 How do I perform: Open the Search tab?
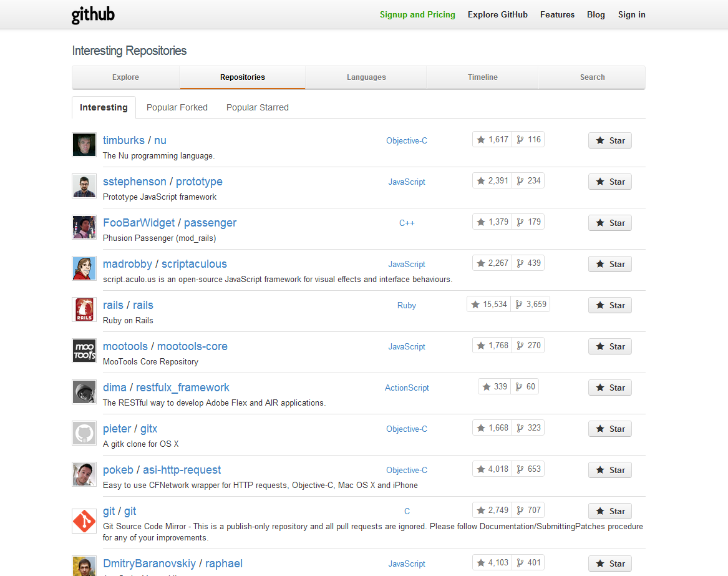[x=592, y=77]
